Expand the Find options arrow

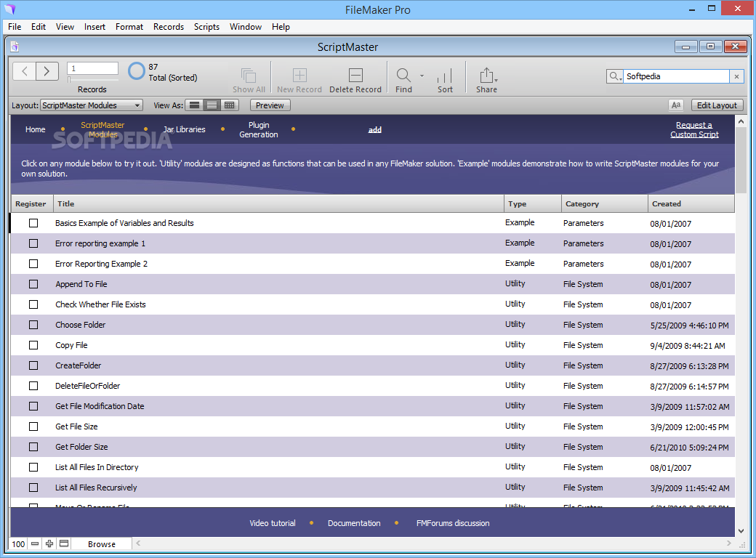pyautogui.click(x=422, y=76)
